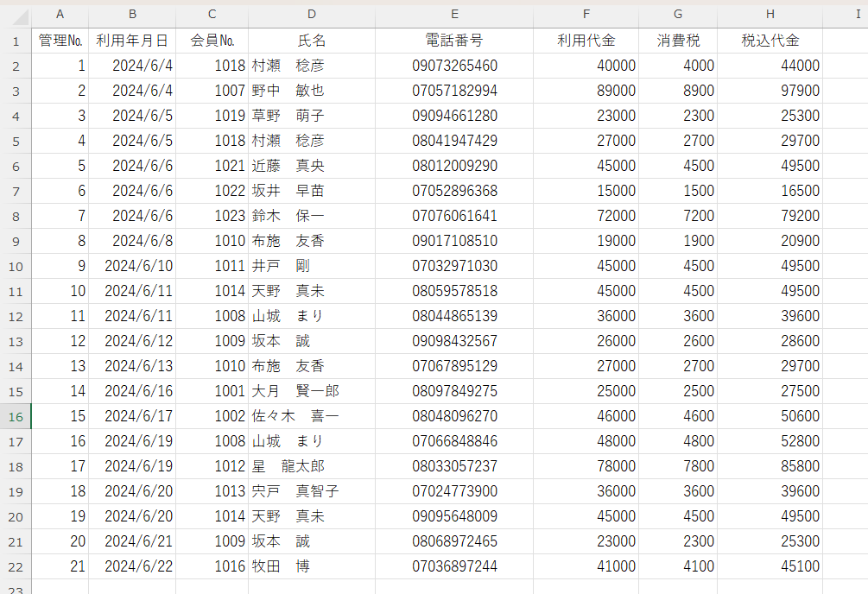This screenshot has width=868, height=594.
Task: Select the empty column I header
Action: [846, 15]
